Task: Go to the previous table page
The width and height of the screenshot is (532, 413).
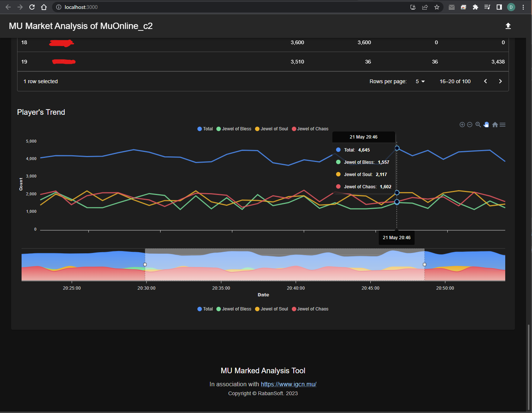Action: (486, 81)
